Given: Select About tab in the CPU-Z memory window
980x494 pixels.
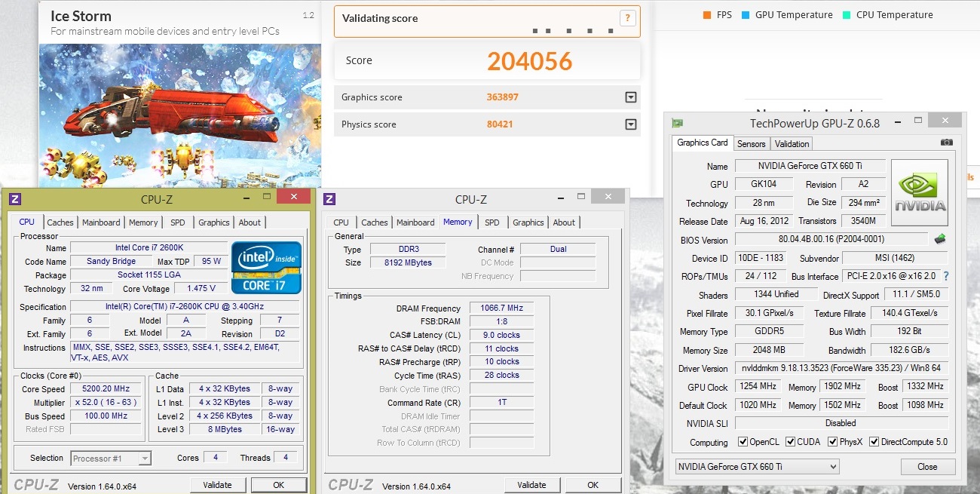Looking at the screenshot, I should point(564,222).
